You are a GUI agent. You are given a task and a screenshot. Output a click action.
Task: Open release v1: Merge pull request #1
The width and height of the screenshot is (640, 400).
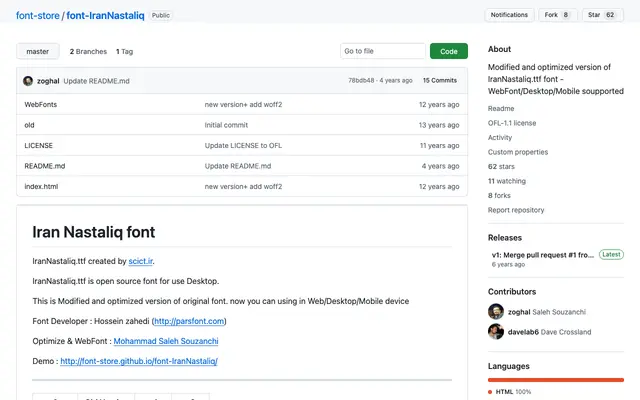pyautogui.click(x=542, y=255)
